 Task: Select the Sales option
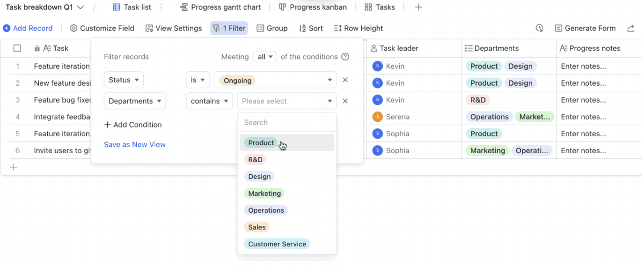[287, 227]
